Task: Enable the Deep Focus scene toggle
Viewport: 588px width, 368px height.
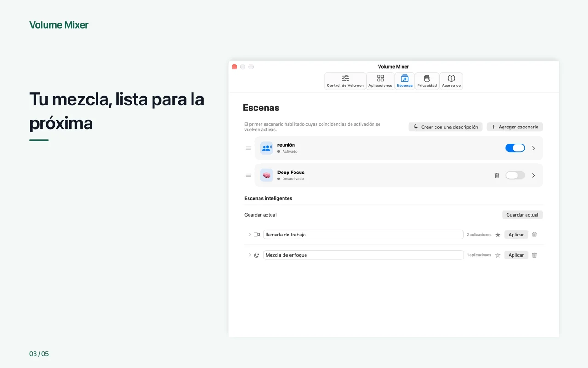Action: (515, 175)
